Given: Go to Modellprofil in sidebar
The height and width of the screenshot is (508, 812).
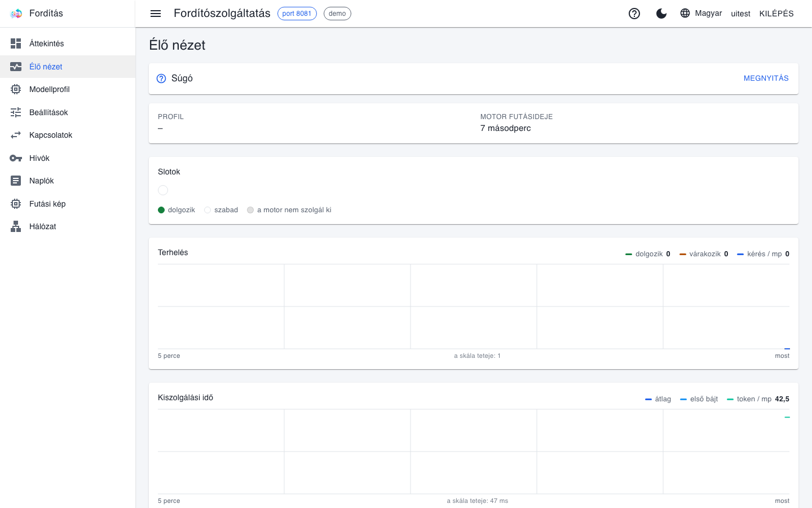Looking at the screenshot, I should click(x=68, y=89).
